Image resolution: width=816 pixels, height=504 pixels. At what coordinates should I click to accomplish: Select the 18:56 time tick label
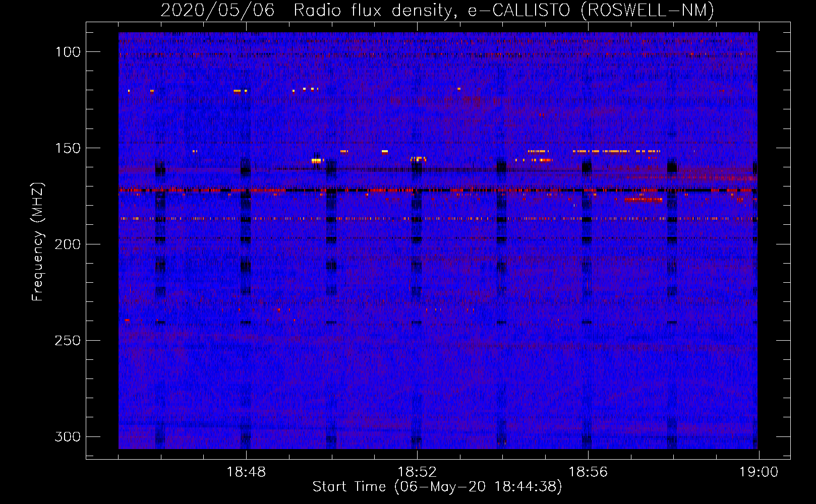point(588,472)
